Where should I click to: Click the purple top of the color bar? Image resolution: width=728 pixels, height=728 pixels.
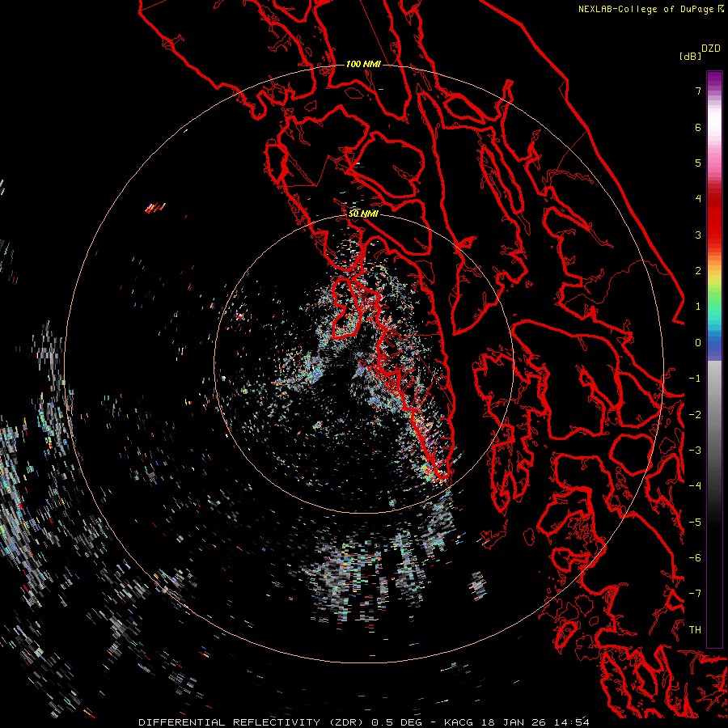pos(714,80)
